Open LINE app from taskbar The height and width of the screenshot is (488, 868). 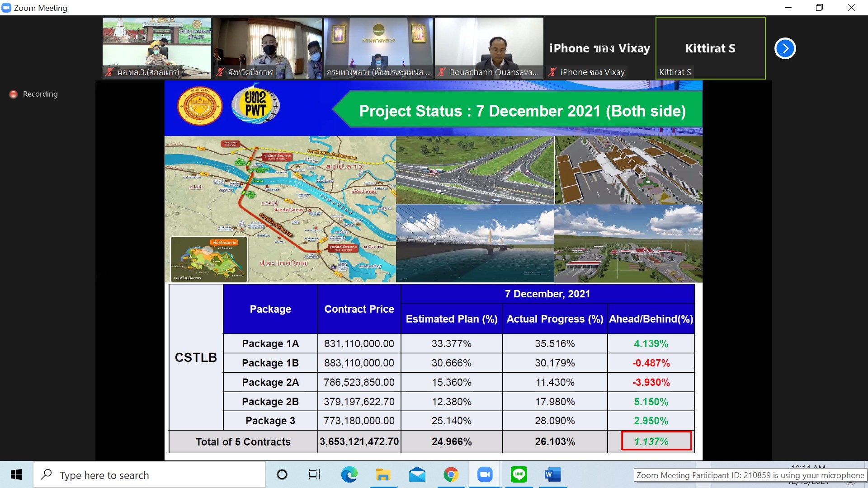(519, 474)
